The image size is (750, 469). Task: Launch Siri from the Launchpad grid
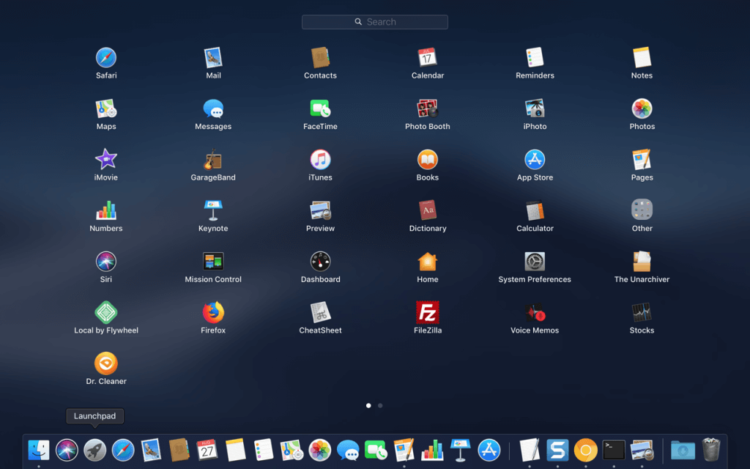[x=106, y=262]
